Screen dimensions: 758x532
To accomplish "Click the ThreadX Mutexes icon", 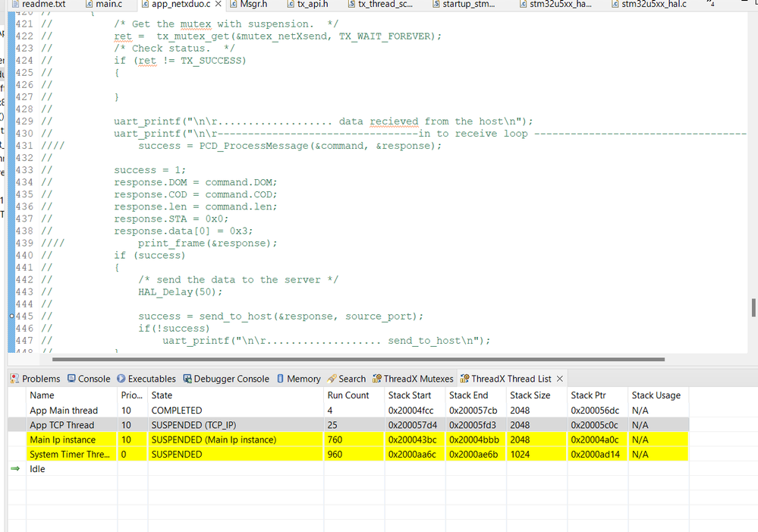I will tap(377, 379).
